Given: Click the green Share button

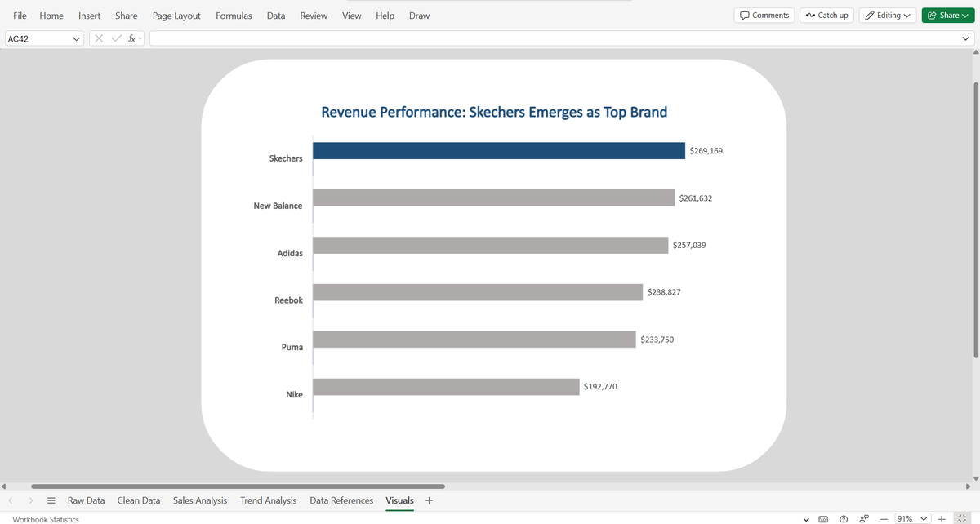Looking at the screenshot, I should pos(947,16).
